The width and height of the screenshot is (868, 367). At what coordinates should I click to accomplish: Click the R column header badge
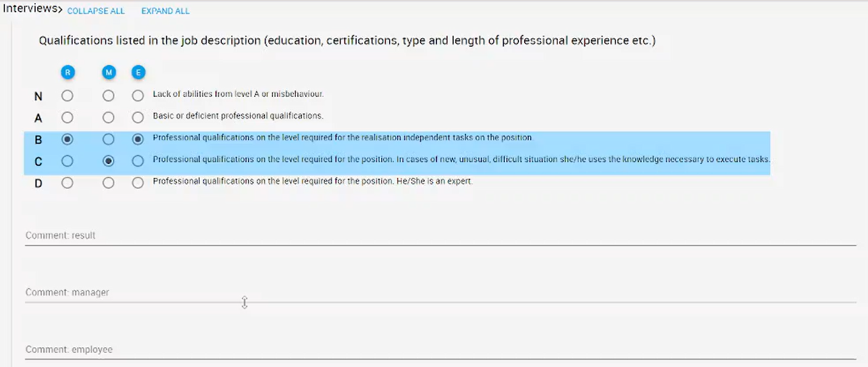68,72
